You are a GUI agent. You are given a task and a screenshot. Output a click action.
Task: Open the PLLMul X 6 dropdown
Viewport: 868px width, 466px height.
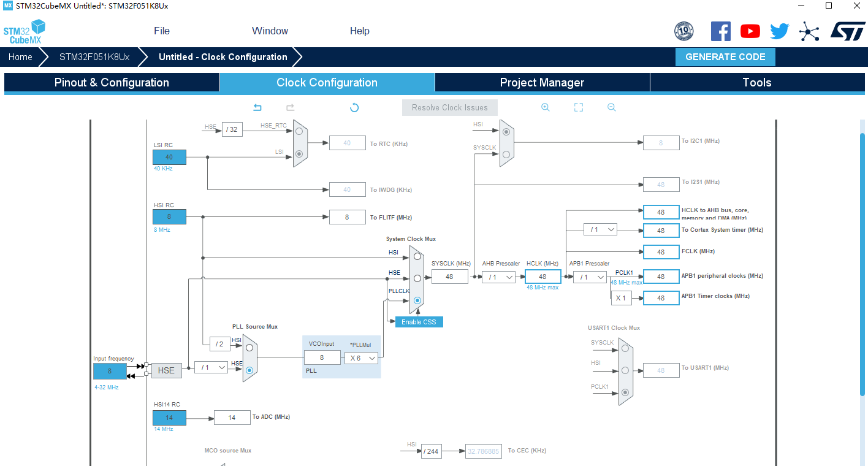tap(361, 357)
